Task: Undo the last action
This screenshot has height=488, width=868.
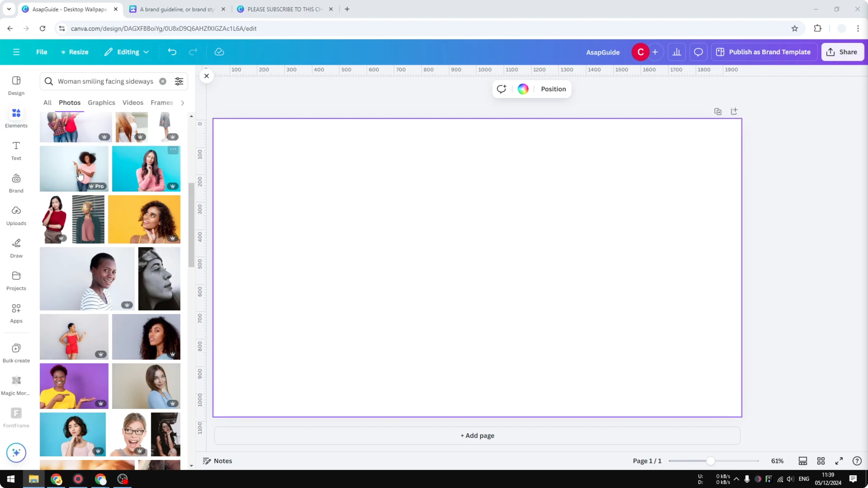Action: [x=172, y=52]
